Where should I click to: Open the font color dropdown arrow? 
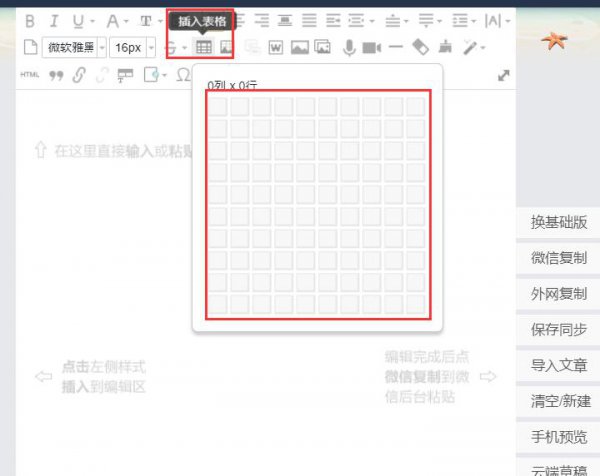(126, 21)
